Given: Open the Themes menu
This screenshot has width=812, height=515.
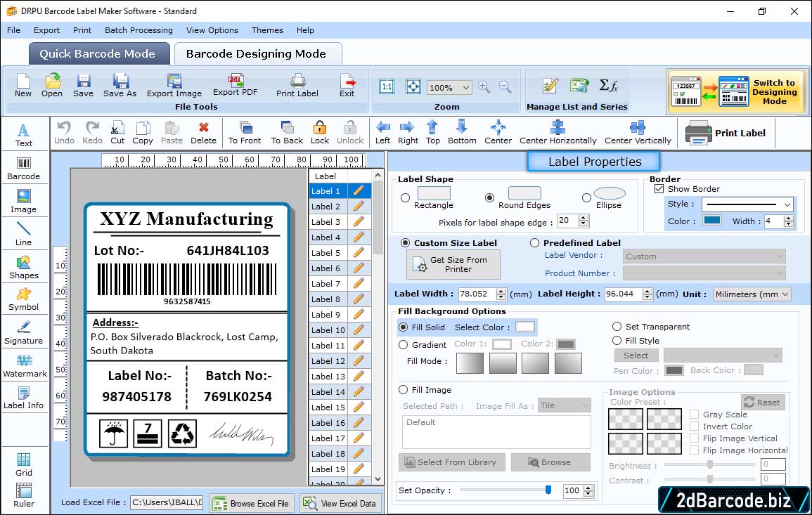Looking at the screenshot, I should click(x=267, y=30).
